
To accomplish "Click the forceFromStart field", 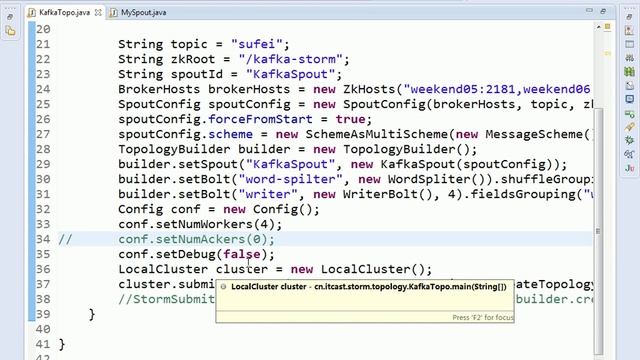I will (260, 119).
